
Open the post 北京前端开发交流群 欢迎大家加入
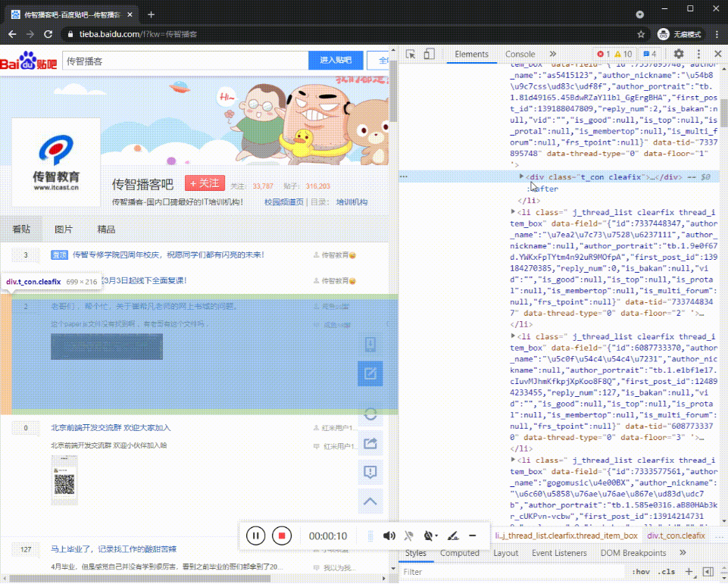(111, 427)
